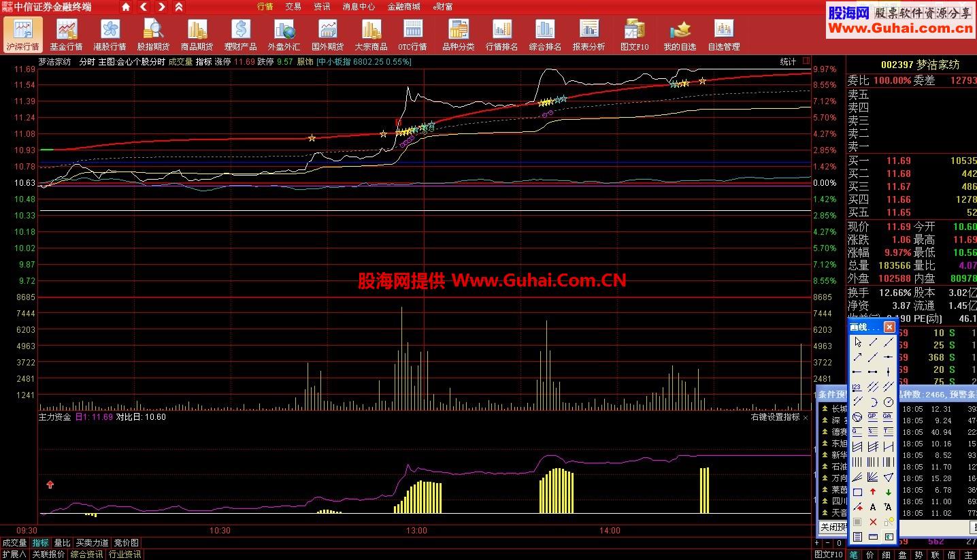The height and width of the screenshot is (560, 977).
Task: Switch to the 买卖力道 bottom tab
Action: click(92, 543)
